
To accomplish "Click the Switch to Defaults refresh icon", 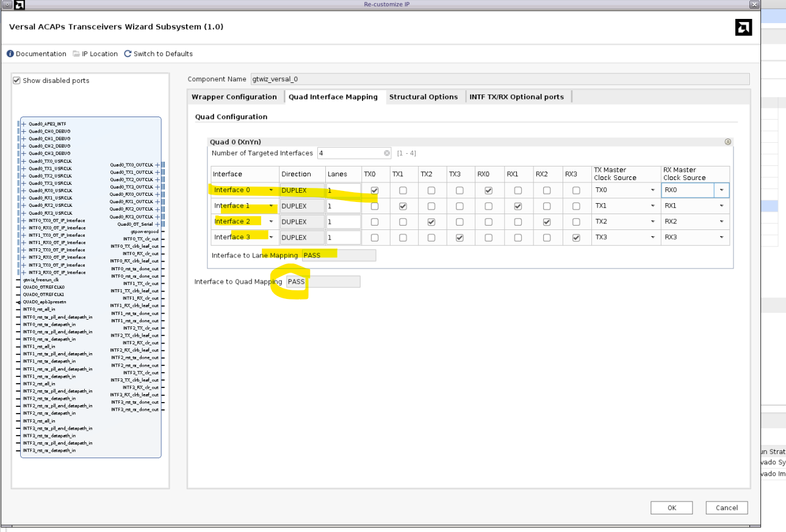I will point(128,54).
